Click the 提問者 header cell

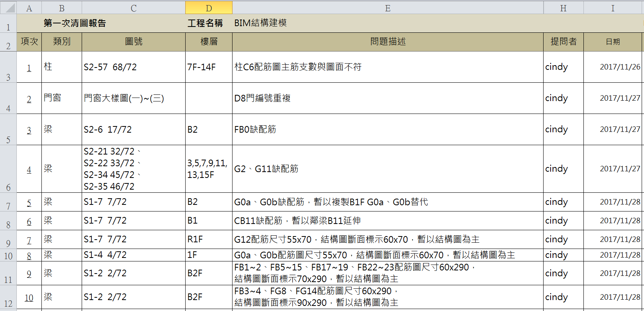click(x=563, y=42)
